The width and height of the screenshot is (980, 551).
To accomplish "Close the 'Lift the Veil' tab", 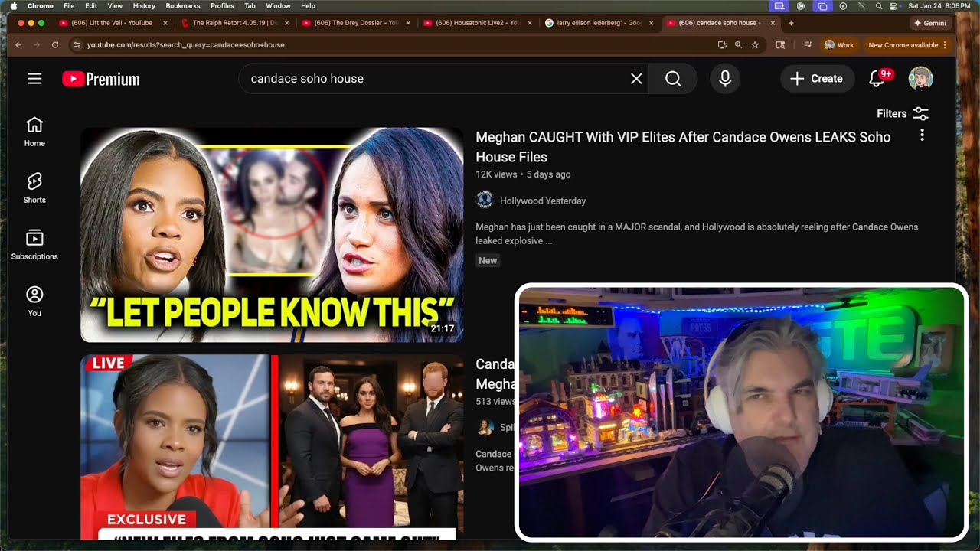I will tap(165, 23).
